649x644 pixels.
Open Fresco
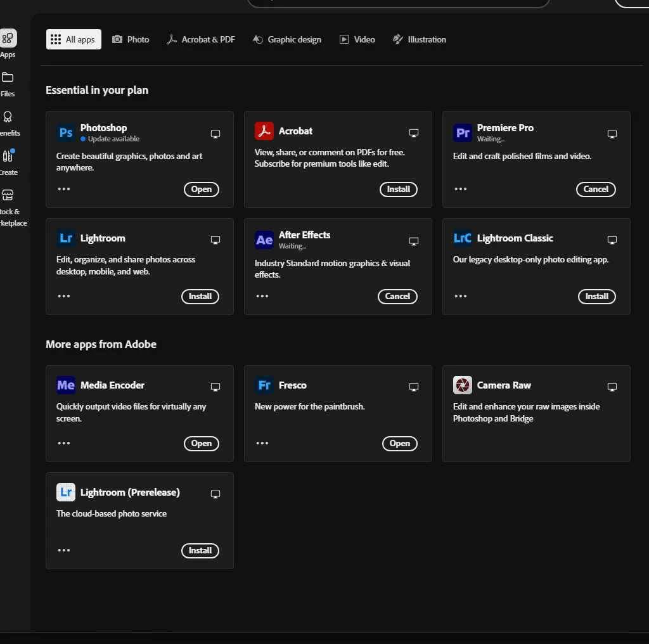point(399,444)
